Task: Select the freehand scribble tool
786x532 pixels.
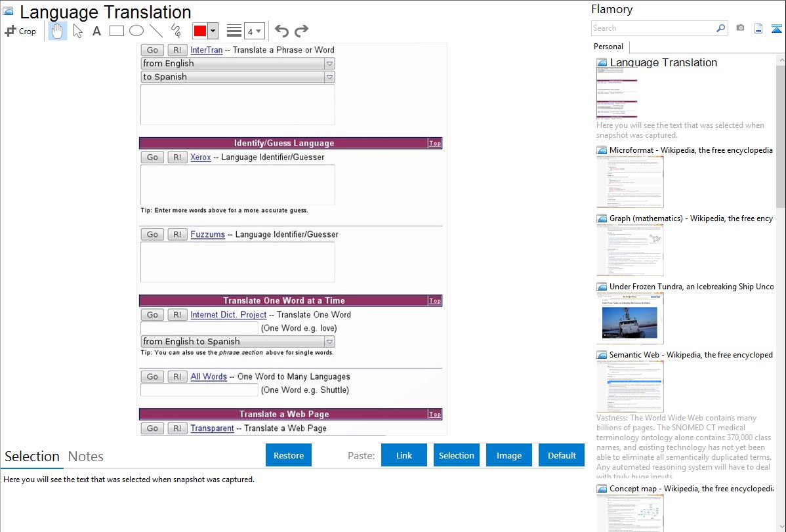Action: pos(176,31)
